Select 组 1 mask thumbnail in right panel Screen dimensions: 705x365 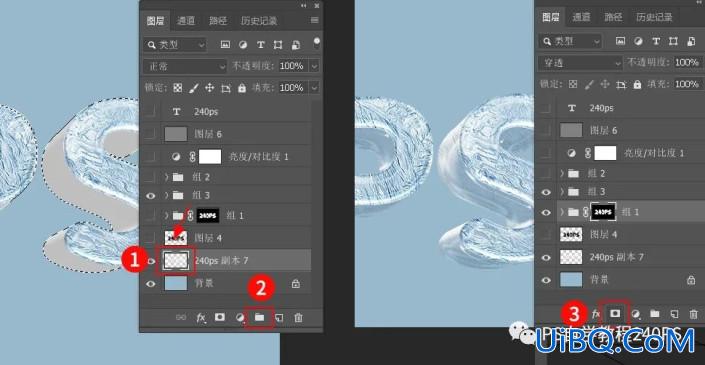[603, 212]
